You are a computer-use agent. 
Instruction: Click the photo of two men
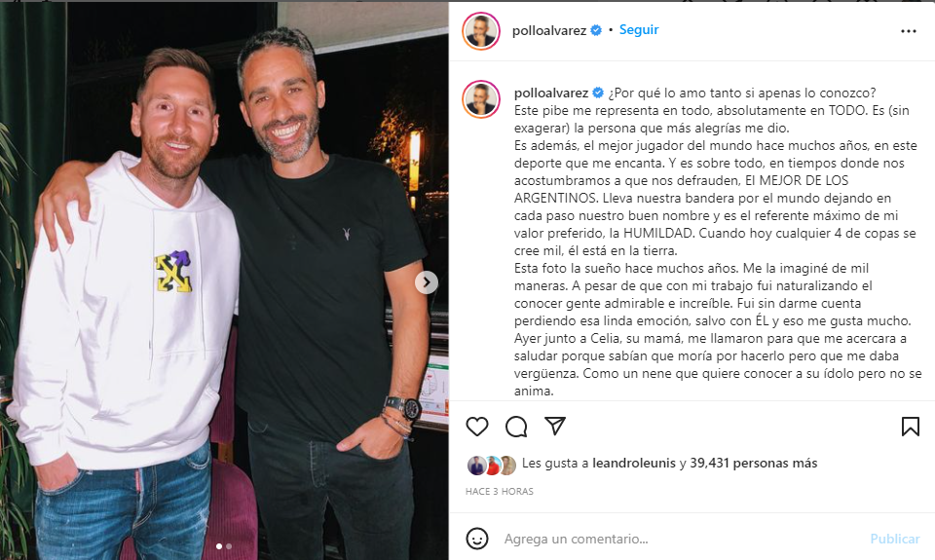224,280
